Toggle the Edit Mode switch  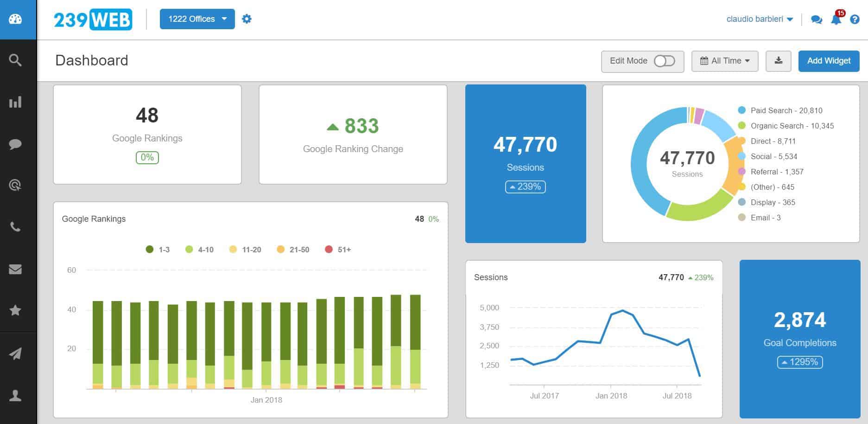pos(664,61)
